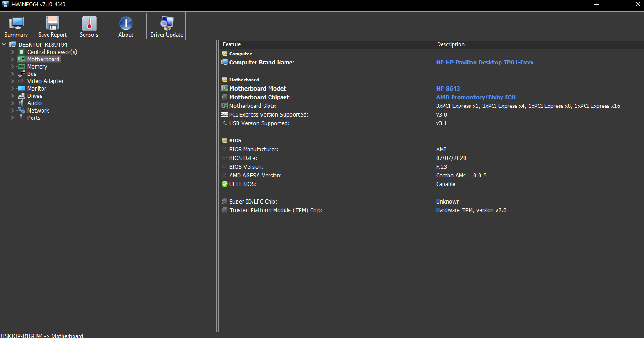Expand the Video Adapter tree node
The image size is (644, 338).
coord(13,81)
